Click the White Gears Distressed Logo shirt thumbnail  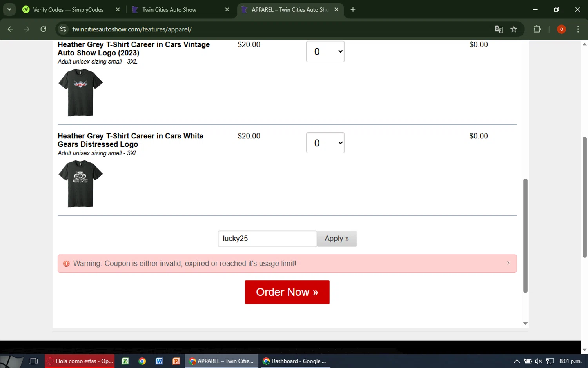click(80, 184)
